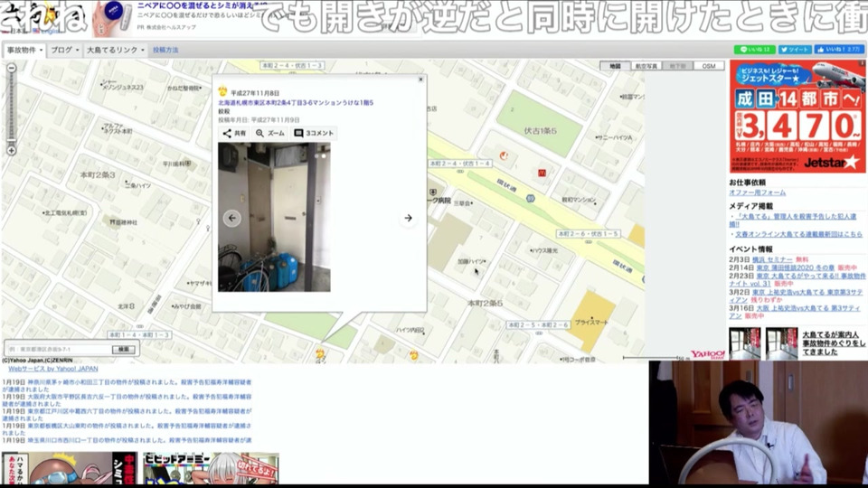Click the Twitter ツイート button
Screen dimensions: 868x488
point(795,49)
